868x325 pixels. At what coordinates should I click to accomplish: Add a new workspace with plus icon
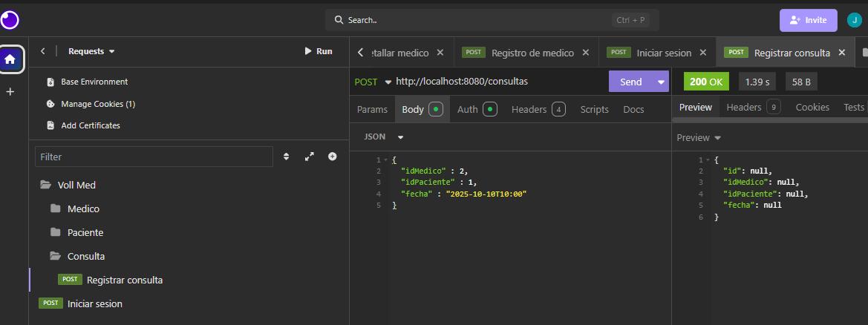(x=10, y=92)
